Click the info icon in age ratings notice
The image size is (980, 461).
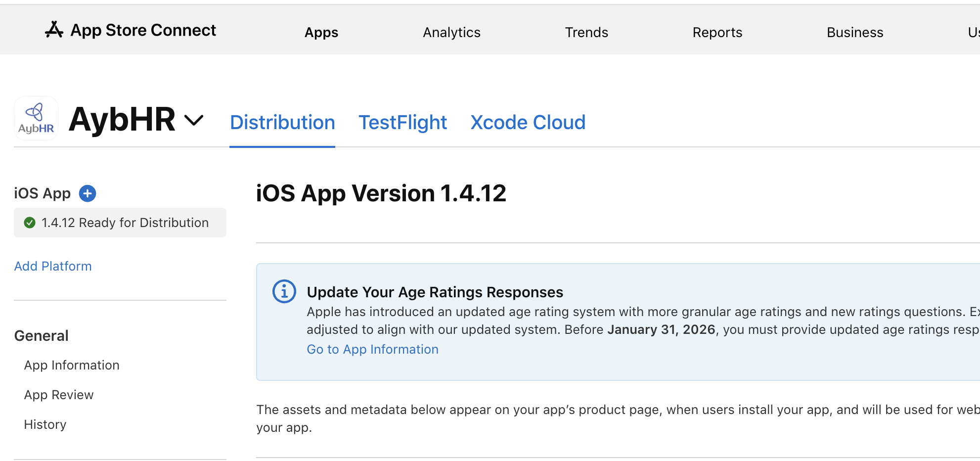coord(284,292)
